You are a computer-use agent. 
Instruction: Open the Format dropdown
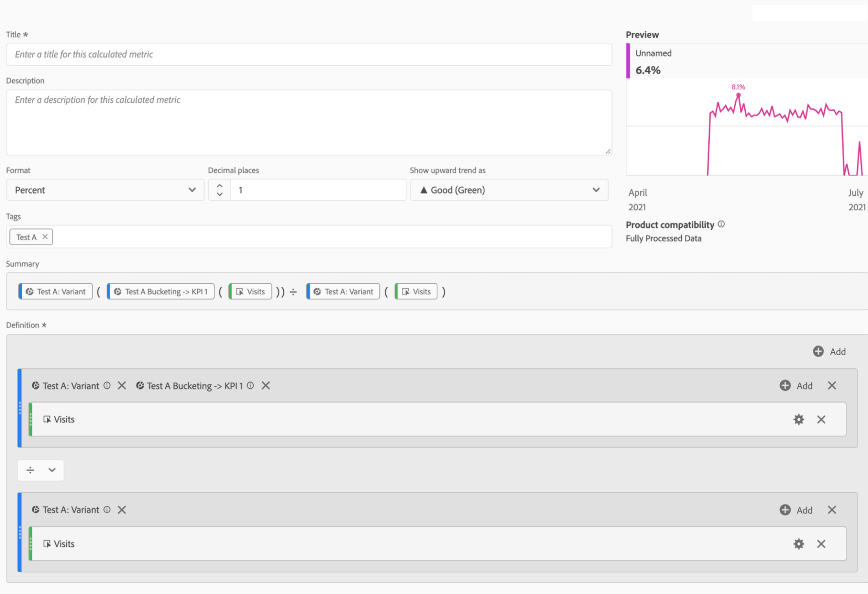(105, 190)
